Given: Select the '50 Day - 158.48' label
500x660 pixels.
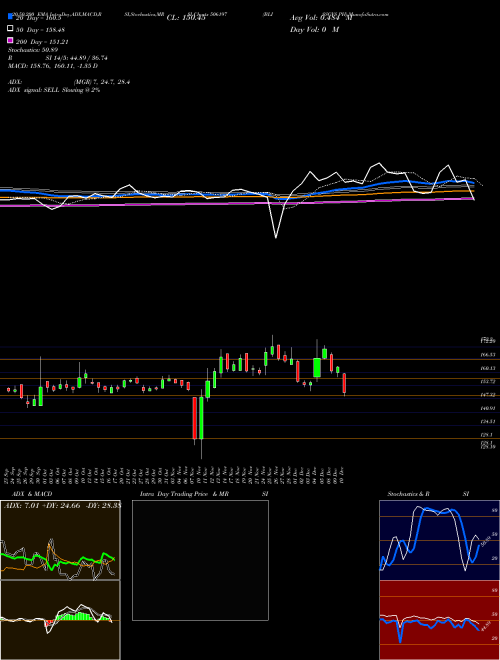Looking at the screenshot, I should point(41,30).
